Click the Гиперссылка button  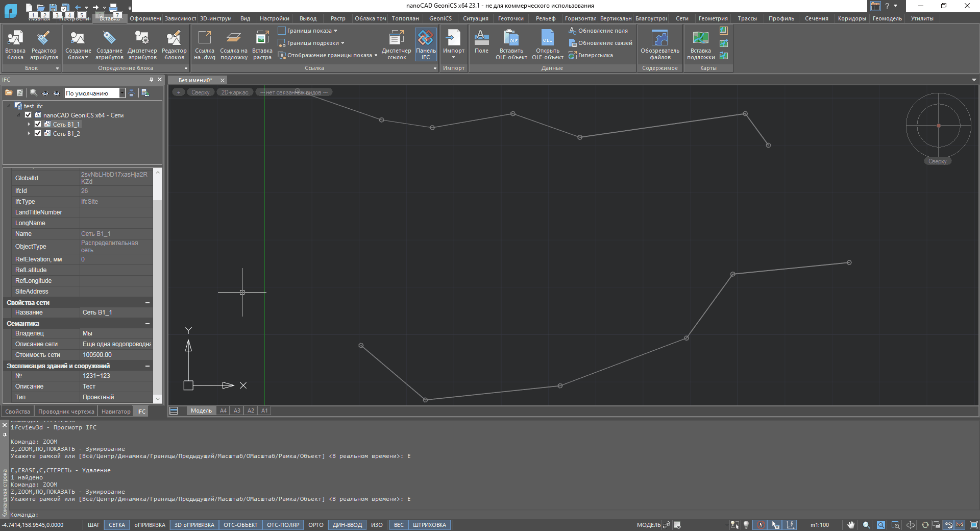click(x=595, y=55)
